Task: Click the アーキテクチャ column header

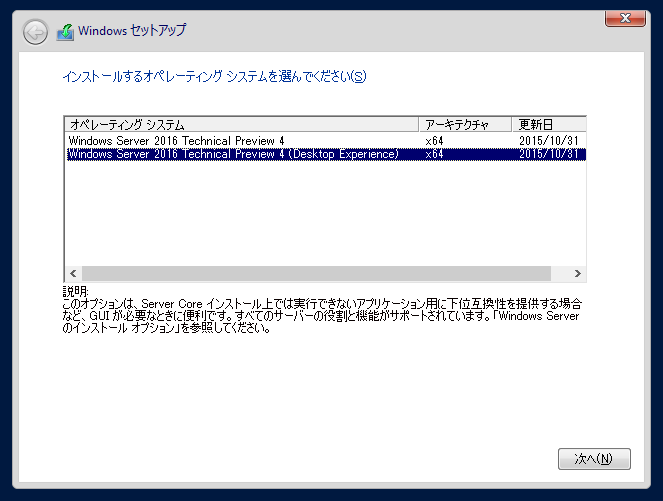Action: click(x=465, y=124)
